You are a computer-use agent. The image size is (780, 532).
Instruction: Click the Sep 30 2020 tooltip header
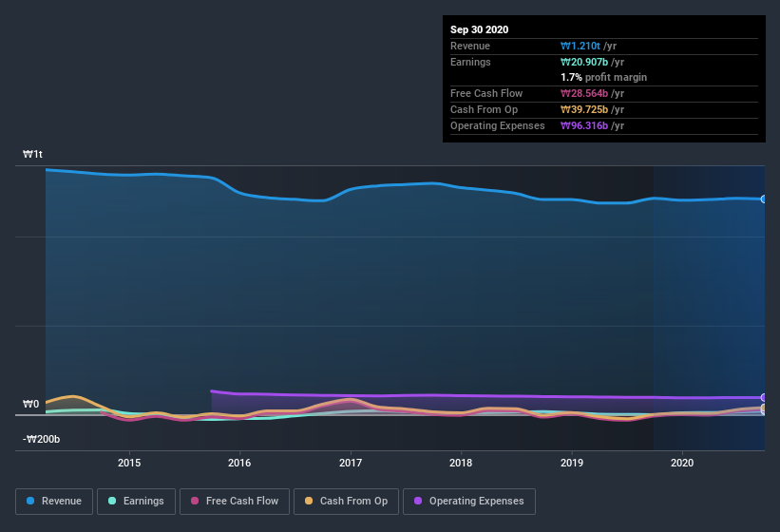(x=480, y=29)
